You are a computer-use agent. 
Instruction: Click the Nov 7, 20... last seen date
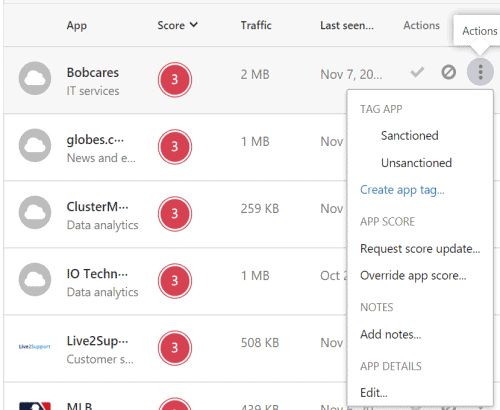point(351,75)
